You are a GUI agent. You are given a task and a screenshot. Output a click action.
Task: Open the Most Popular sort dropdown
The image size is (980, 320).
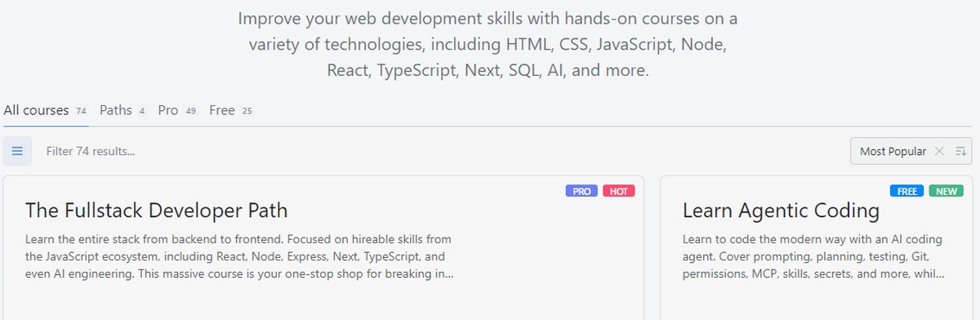click(x=893, y=151)
